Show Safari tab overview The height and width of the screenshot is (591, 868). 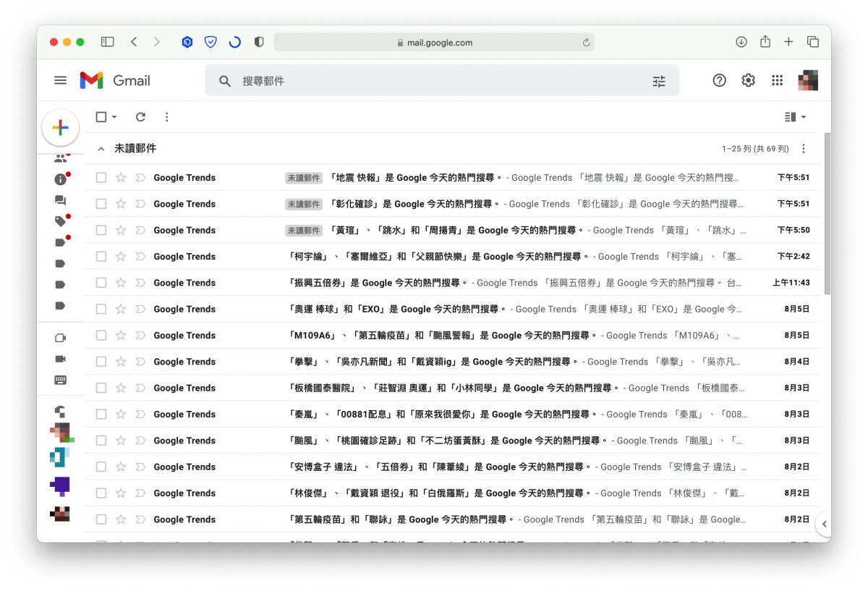click(813, 42)
